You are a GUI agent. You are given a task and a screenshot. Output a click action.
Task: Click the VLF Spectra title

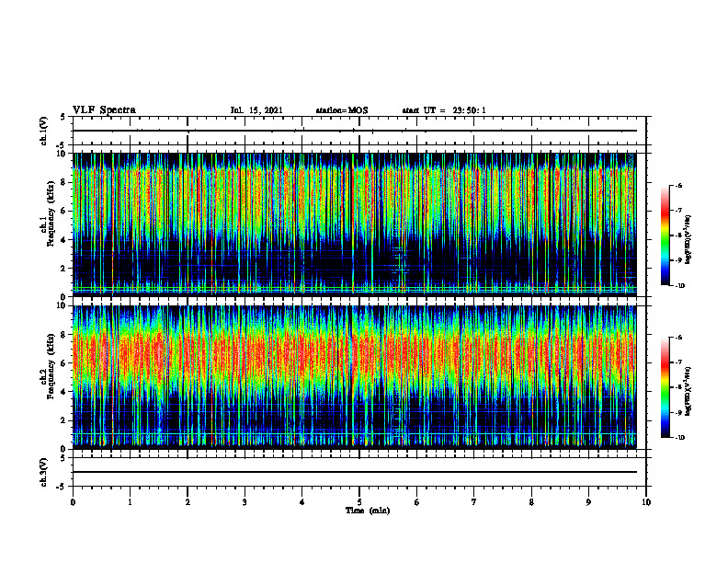point(104,110)
